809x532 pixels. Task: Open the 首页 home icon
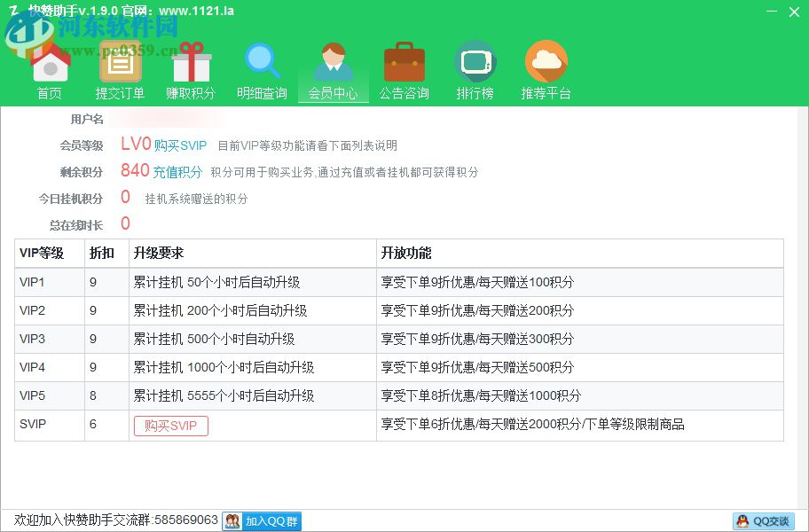[x=50, y=60]
